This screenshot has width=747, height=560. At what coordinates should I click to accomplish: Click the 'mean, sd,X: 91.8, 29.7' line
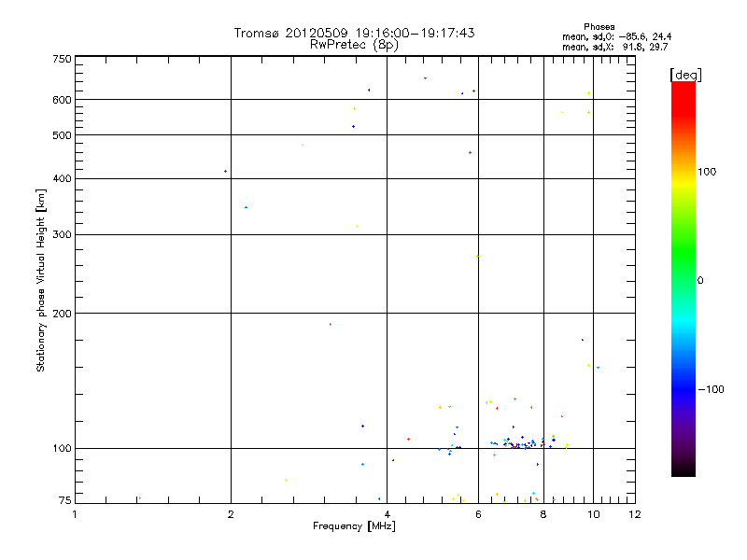coord(615,47)
